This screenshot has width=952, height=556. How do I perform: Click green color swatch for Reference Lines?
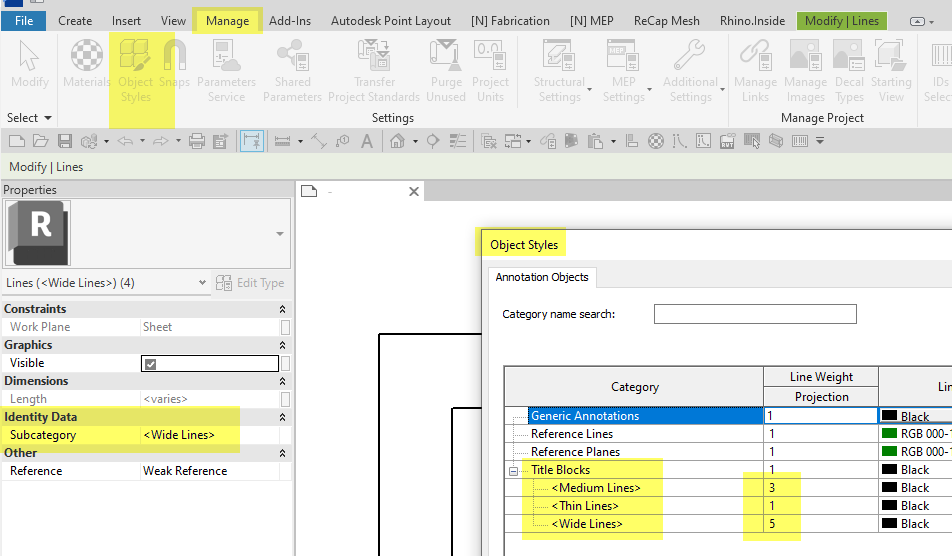pyautogui.click(x=889, y=433)
